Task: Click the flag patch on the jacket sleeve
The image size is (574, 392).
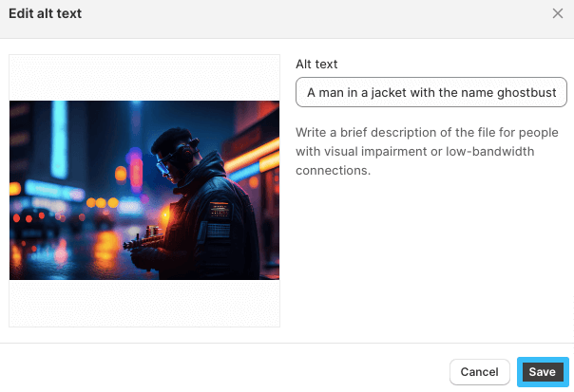Action: tap(220, 230)
